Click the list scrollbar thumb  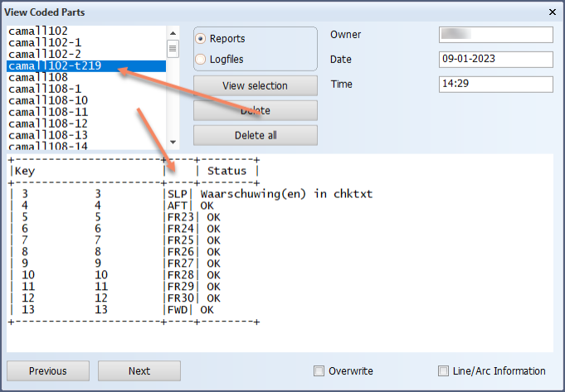tap(173, 47)
